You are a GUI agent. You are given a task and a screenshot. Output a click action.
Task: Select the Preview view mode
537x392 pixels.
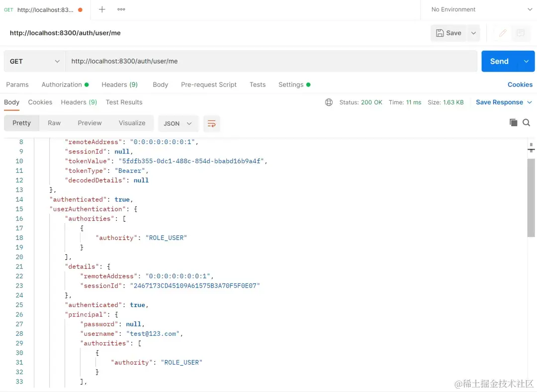[x=89, y=123]
